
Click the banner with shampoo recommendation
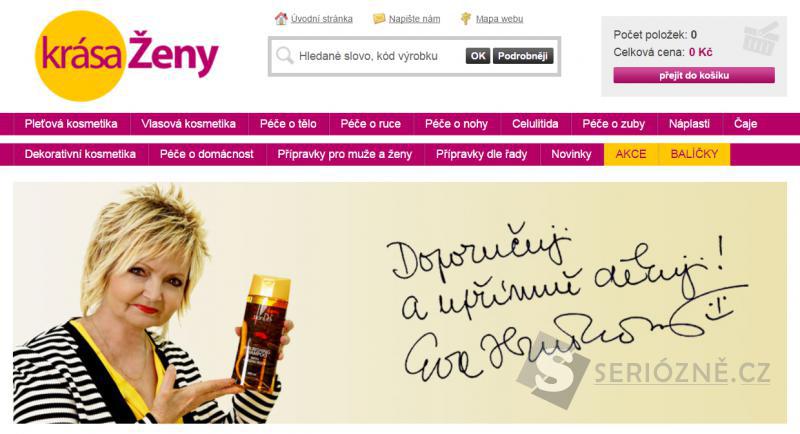(x=400, y=303)
